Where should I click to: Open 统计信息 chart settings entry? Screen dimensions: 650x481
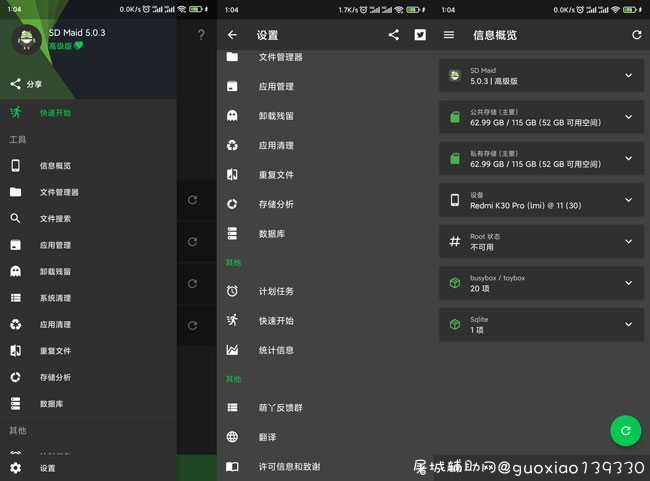coord(325,350)
